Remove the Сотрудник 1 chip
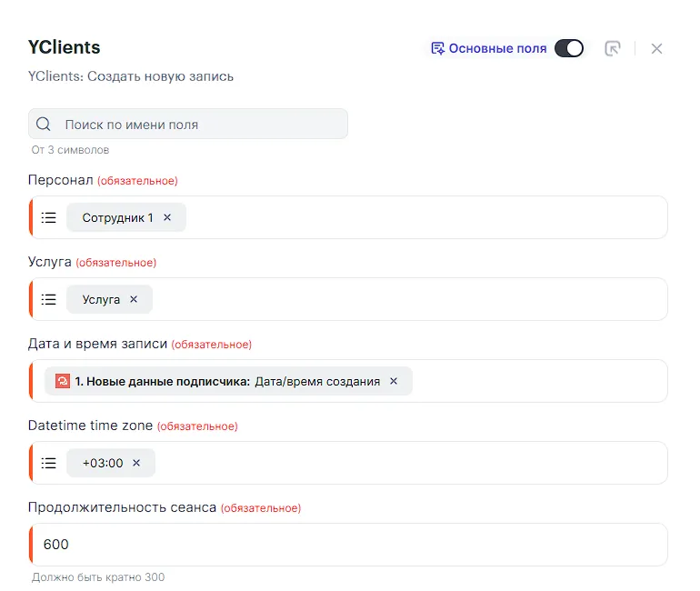 tap(167, 217)
